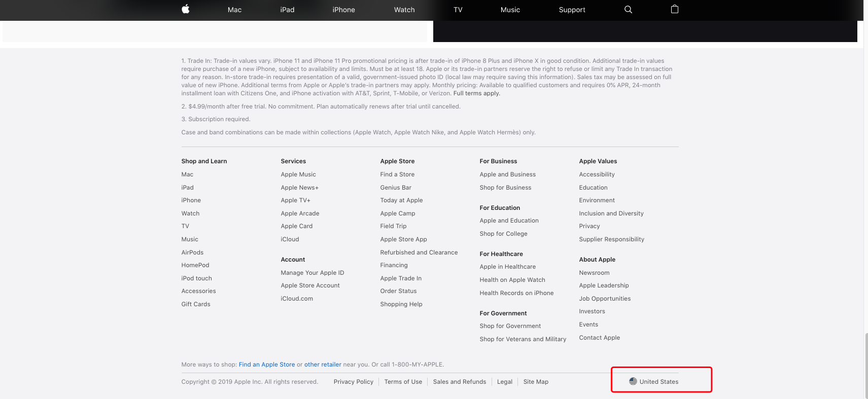Visit the Apple Arcade link
This screenshot has height=399, width=868.
(300, 213)
